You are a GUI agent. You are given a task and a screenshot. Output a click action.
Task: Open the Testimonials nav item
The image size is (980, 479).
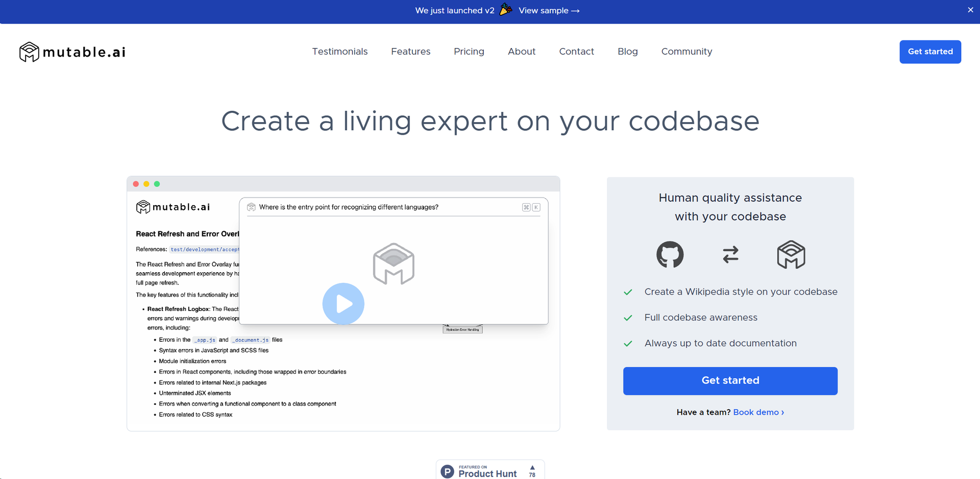tap(339, 52)
